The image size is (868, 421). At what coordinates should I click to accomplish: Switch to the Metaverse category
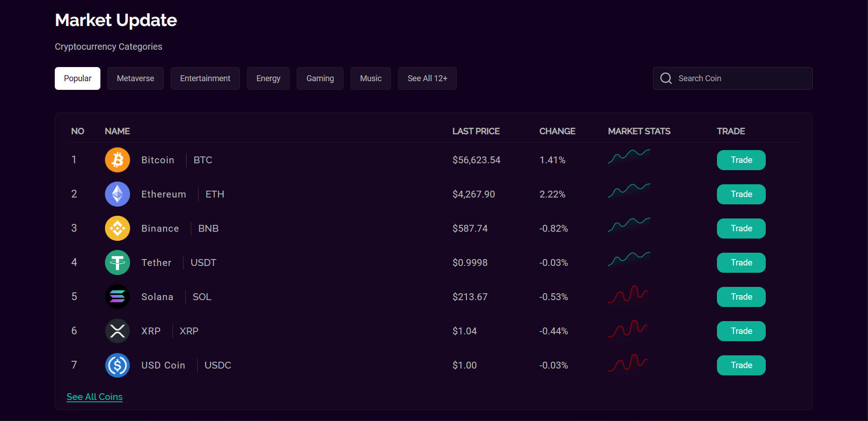coord(136,78)
